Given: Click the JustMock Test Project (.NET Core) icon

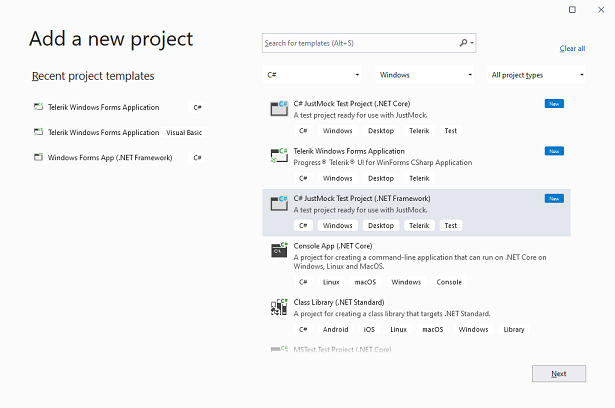Looking at the screenshot, I should (279, 107).
